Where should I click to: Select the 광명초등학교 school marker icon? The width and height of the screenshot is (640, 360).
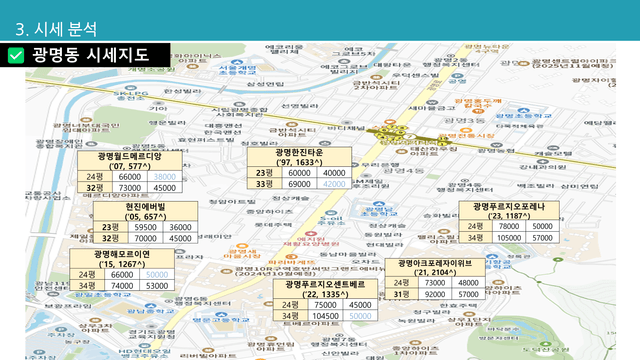(x=523, y=110)
